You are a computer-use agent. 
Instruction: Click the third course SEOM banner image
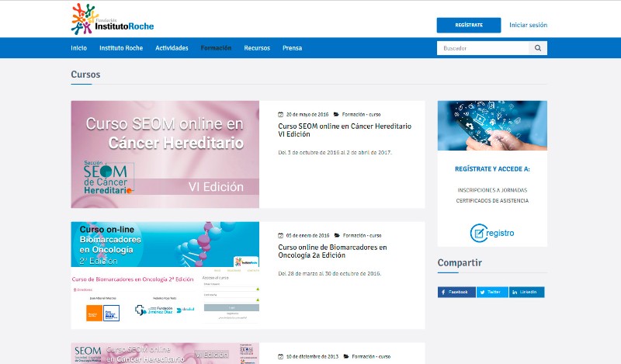click(x=165, y=353)
